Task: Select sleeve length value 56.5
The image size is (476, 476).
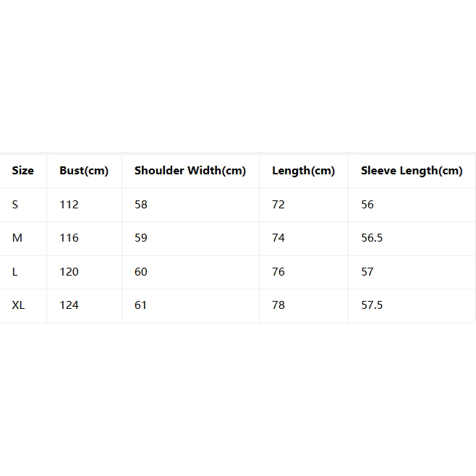Action: [x=372, y=238]
